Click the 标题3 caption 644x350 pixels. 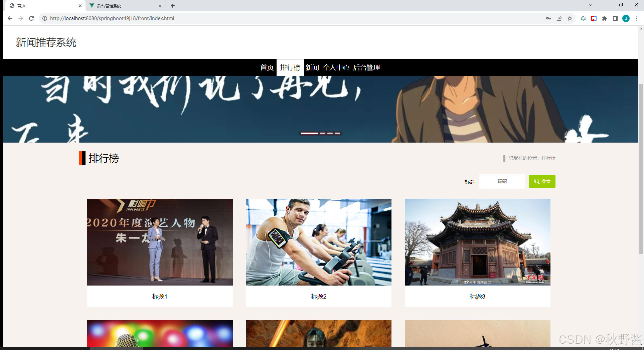tap(478, 297)
